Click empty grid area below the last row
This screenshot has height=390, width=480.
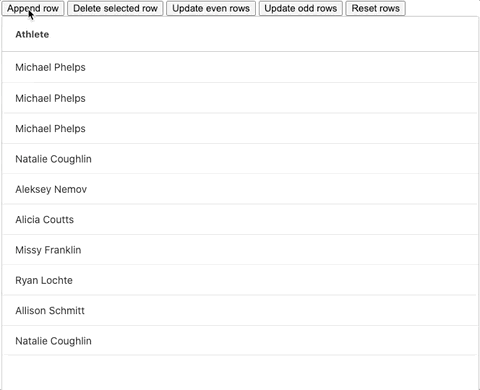[240, 373]
